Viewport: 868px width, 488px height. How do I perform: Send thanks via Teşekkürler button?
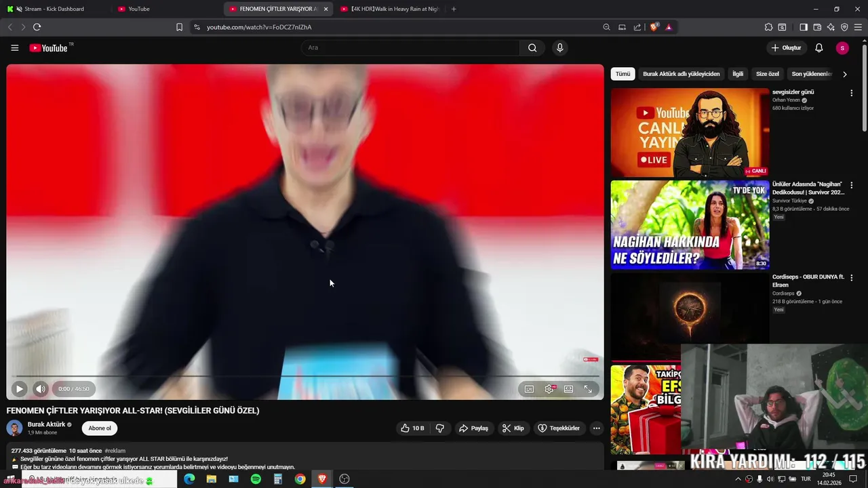[x=559, y=428]
